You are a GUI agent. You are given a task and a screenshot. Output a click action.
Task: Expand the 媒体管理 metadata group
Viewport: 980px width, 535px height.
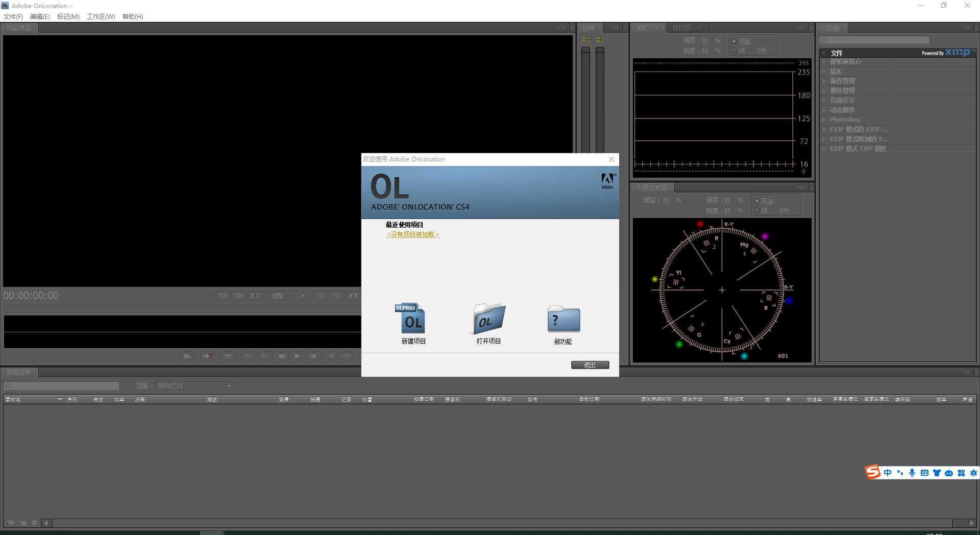click(824, 91)
